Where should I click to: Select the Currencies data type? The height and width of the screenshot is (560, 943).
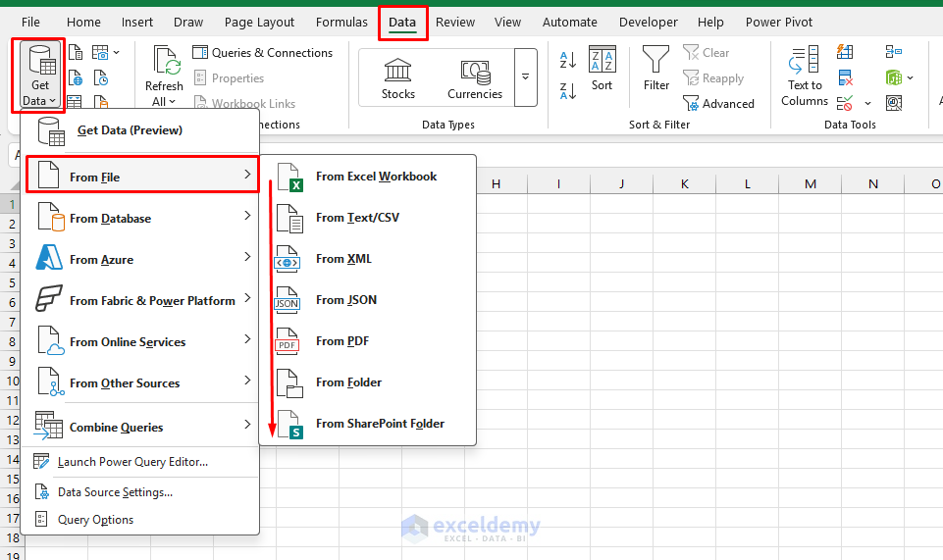point(475,78)
